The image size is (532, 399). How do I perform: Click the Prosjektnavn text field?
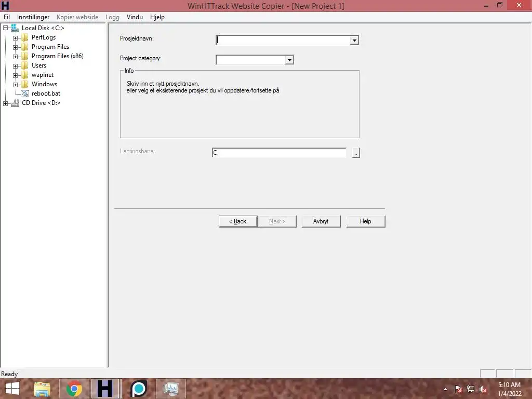coord(283,41)
